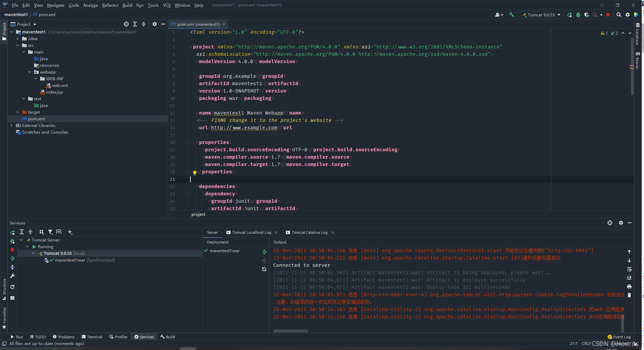Start debugging with the green bug icon in top toolbar
This screenshot has height=350, width=644.
tap(578, 15)
